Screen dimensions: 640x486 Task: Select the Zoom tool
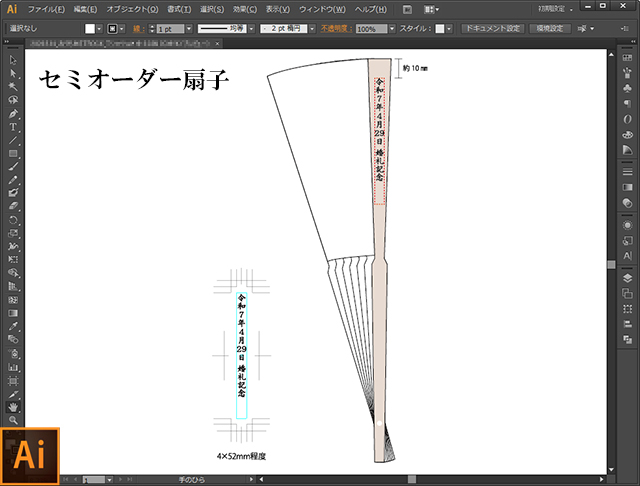point(13,420)
